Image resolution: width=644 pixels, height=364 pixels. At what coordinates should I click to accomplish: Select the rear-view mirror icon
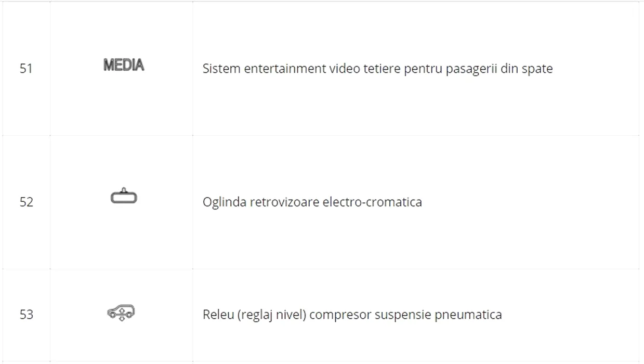pos(124,196)
